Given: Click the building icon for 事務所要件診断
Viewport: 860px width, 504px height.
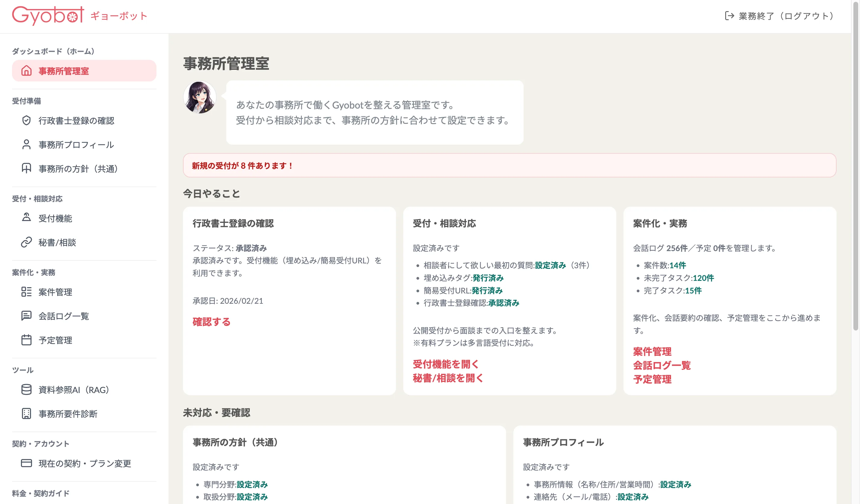Looking at the screenshot, I should tap(26, 413).
